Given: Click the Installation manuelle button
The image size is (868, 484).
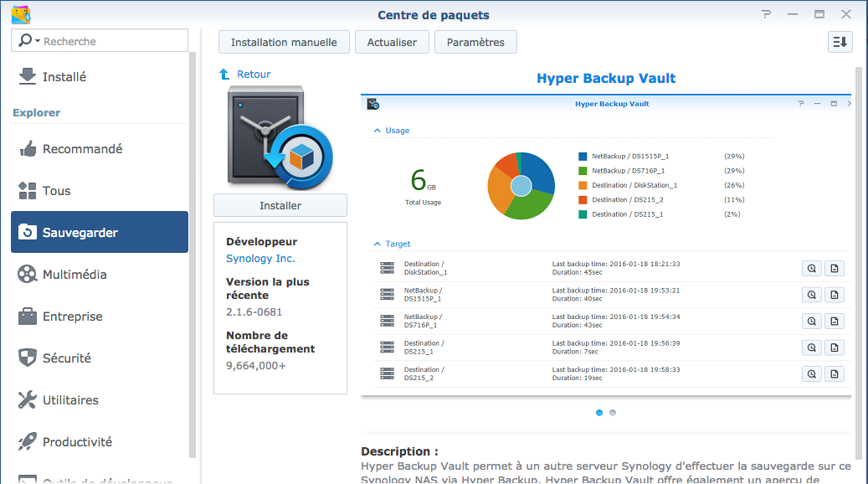Looking at the screenshot, I should 284,42.
